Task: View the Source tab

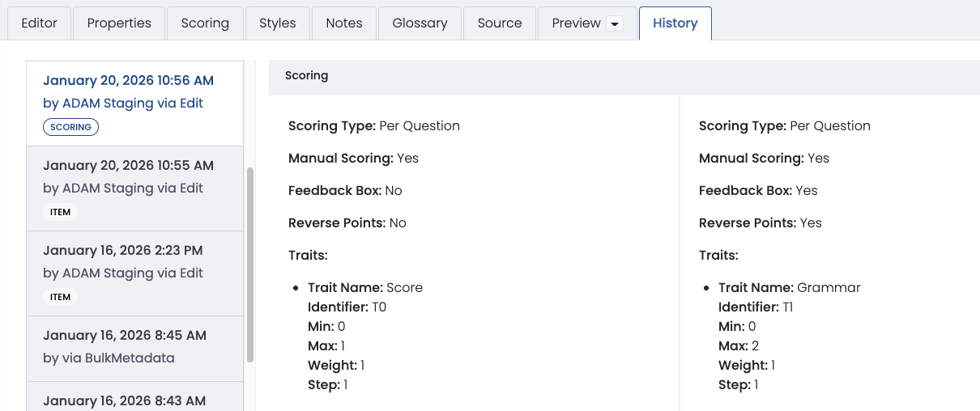Action: tap(500, 23)
